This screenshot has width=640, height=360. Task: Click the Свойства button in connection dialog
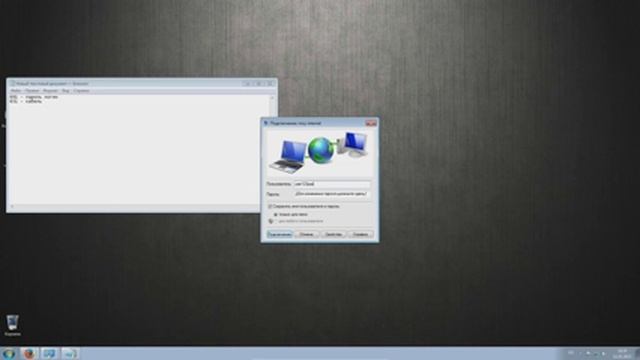(x=333, y=234)
